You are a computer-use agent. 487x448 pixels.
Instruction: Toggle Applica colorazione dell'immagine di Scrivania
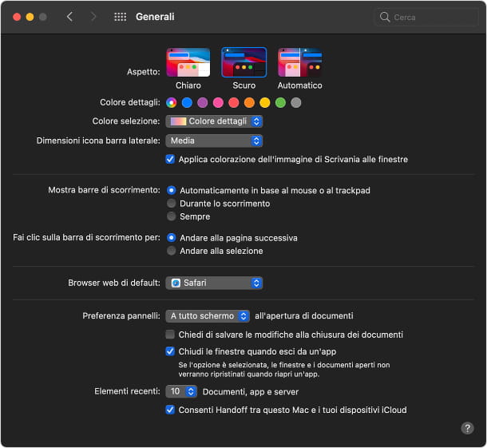(170, 159)
